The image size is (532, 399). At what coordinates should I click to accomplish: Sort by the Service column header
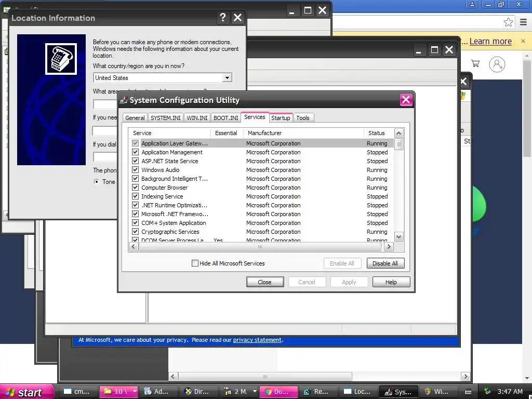[x=169, y=133]
